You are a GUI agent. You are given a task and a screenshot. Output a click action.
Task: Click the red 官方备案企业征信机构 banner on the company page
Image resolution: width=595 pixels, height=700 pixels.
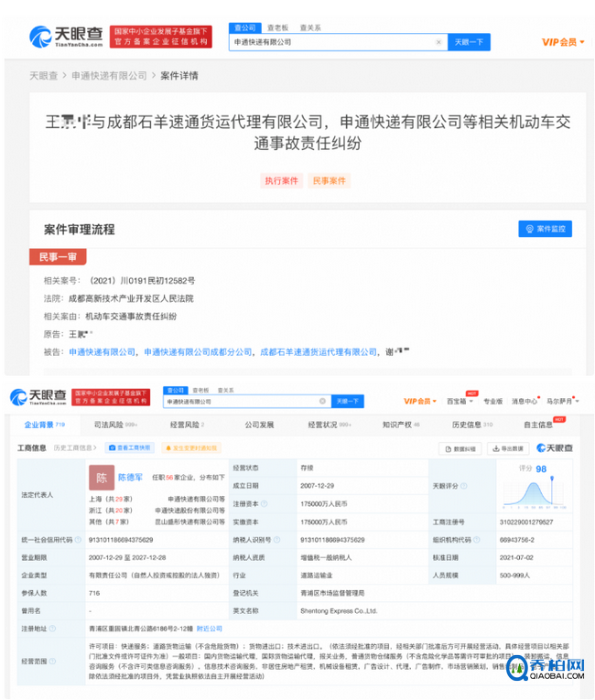[111, 397]
